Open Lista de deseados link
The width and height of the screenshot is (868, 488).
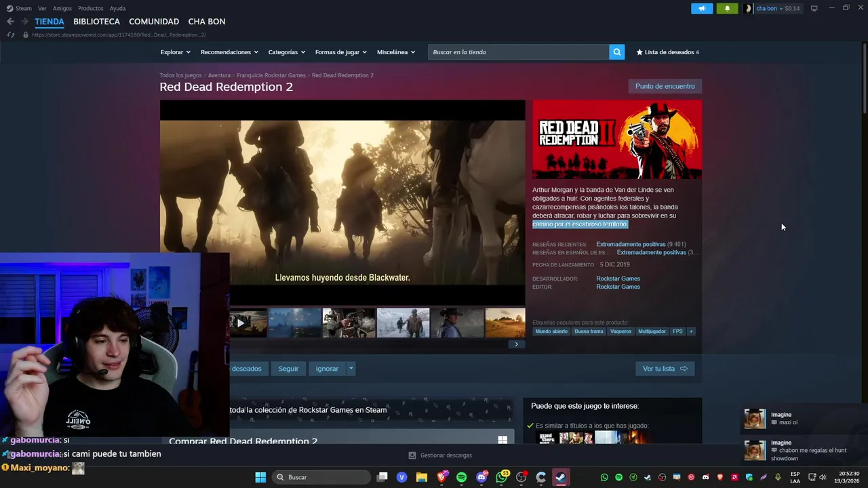[x=667, y=52]
